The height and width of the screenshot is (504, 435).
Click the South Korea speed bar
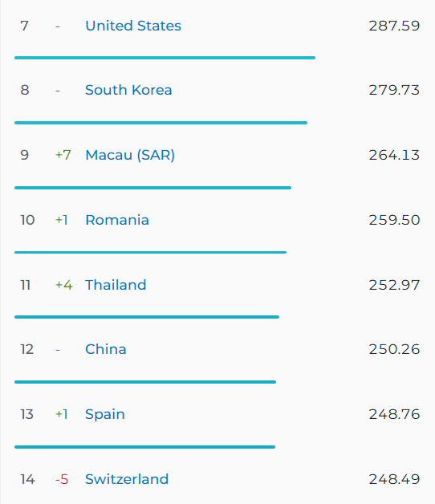(161, 123)
